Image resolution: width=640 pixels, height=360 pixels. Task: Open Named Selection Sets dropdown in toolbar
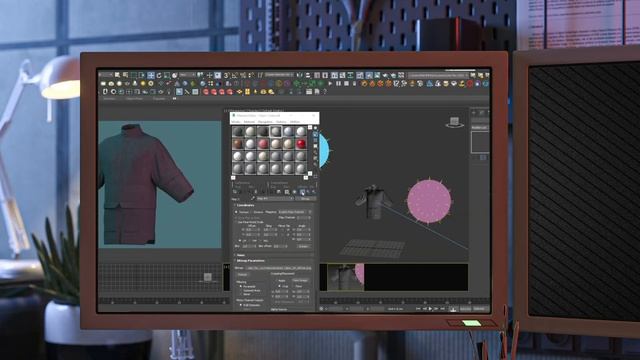(x=280, y=75)
